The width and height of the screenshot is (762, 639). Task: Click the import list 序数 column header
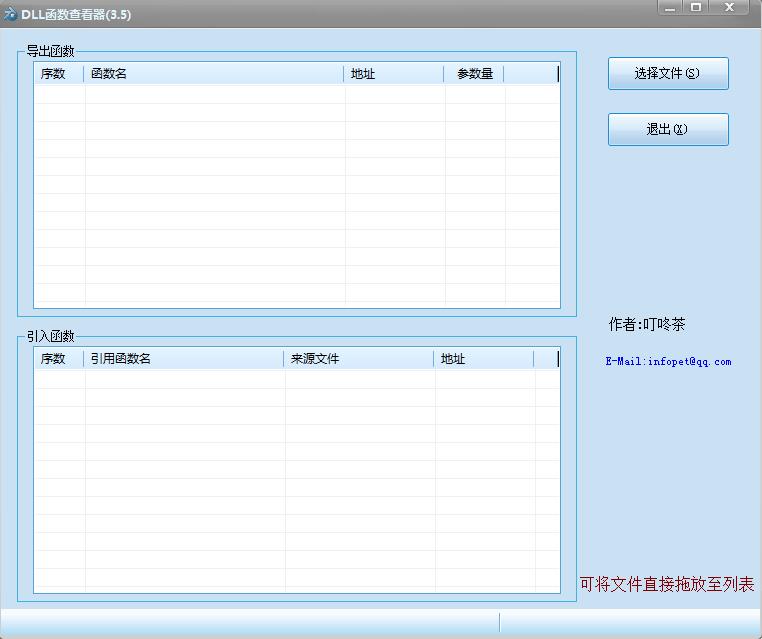coord(59,359)
